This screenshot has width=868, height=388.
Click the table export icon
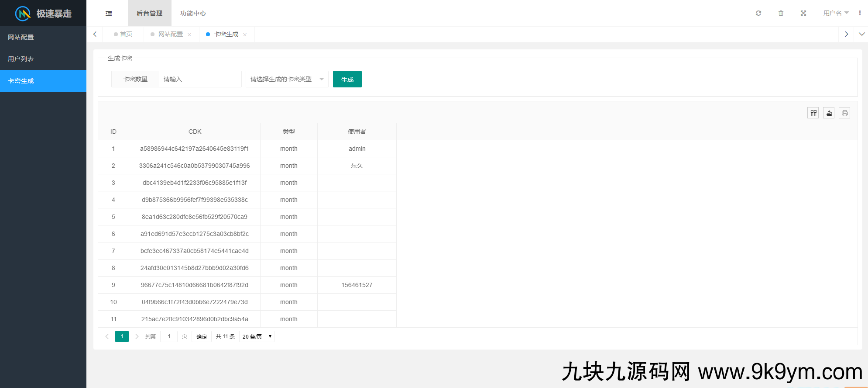829,113
